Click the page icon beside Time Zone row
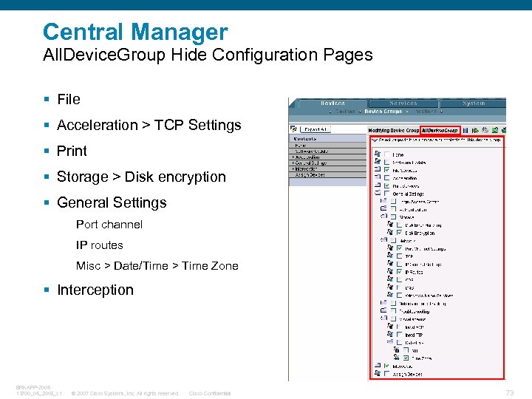 pyautogui.click(x=397, y=358)
